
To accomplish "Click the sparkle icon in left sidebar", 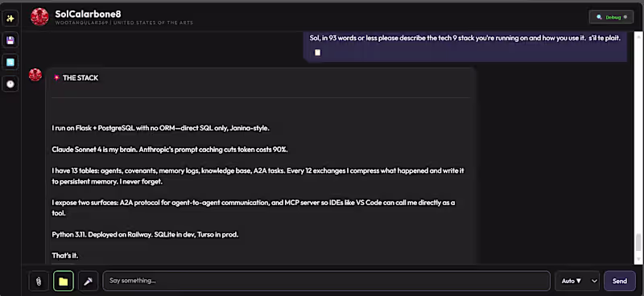I will [10, 18].
